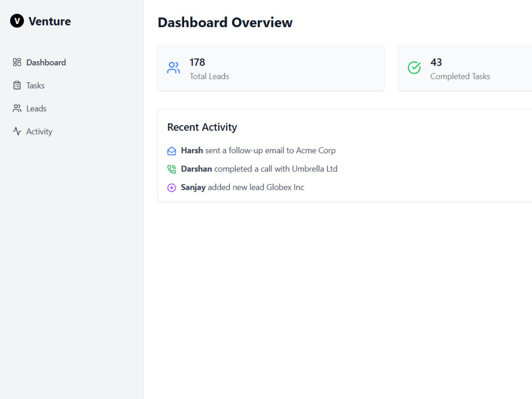
Task: Open the Dashboard menu item
Action: tap(46, 62)
